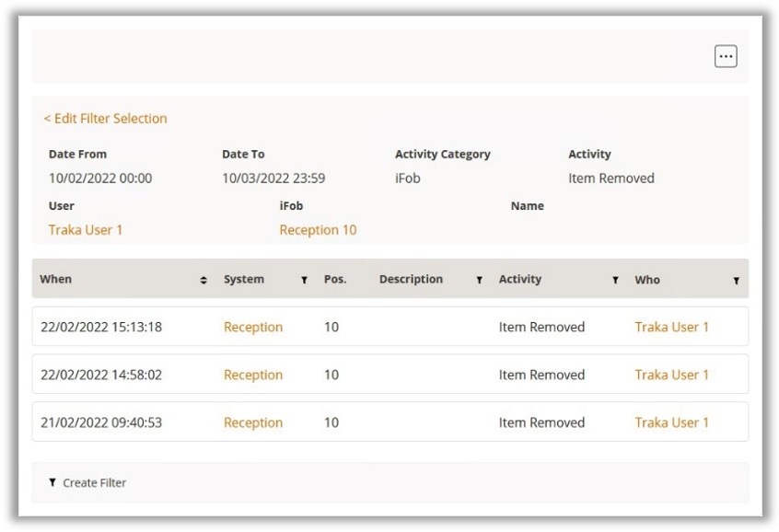
Task: Open Traka User 1 in the 14:58:02 row
Action: click(671, 375)
